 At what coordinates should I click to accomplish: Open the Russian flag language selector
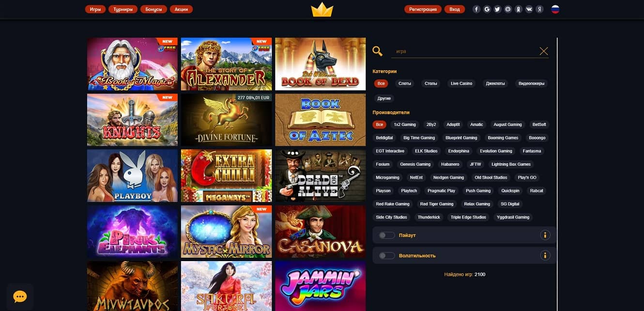click(555, 9)
